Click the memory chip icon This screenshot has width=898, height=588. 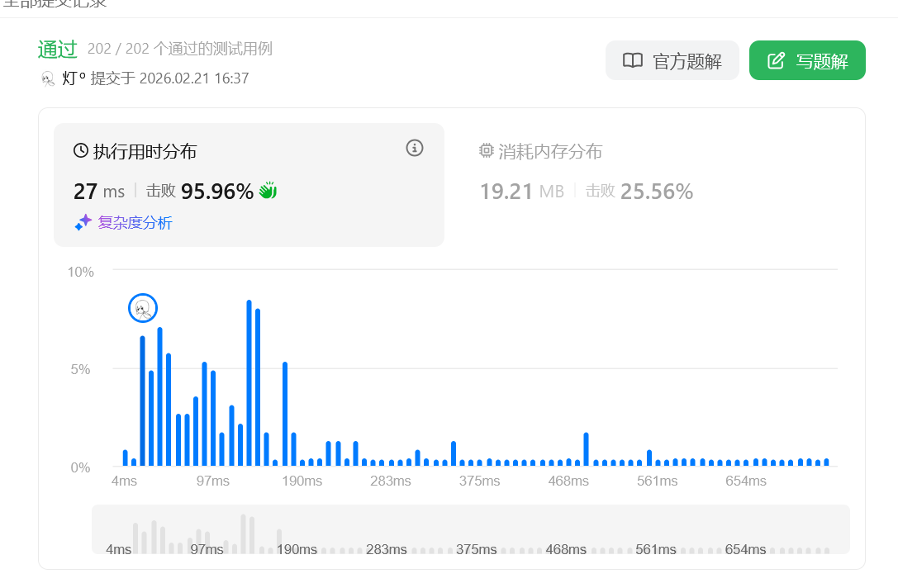click(487, 151)
